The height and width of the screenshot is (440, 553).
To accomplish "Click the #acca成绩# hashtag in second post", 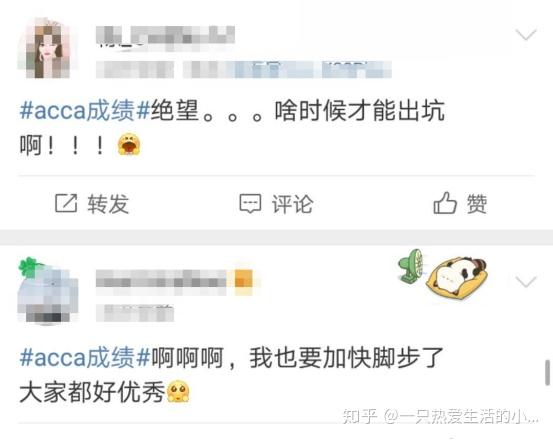I will click(85, 358).
